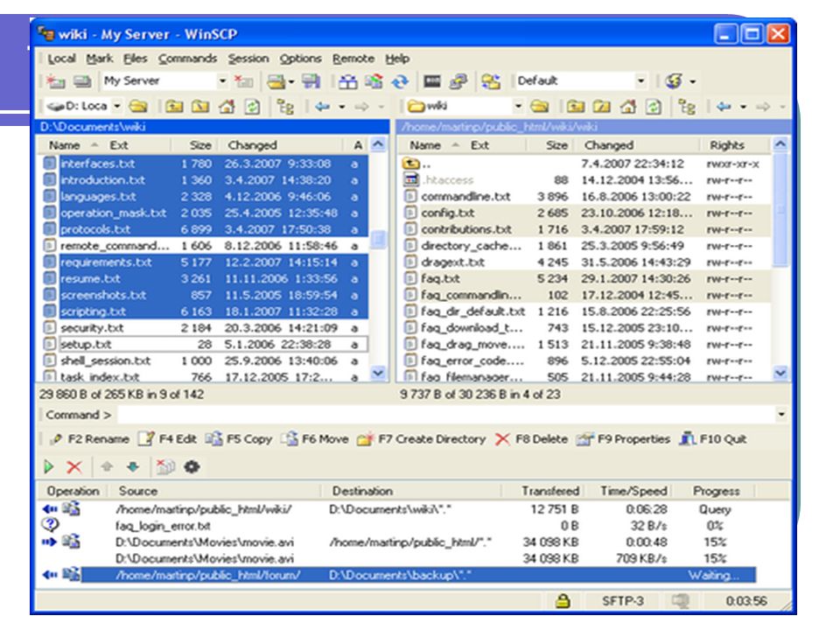The image size is (840, 630).
Task: Select security.txt in the local panel
Action: tap(206, 328)
